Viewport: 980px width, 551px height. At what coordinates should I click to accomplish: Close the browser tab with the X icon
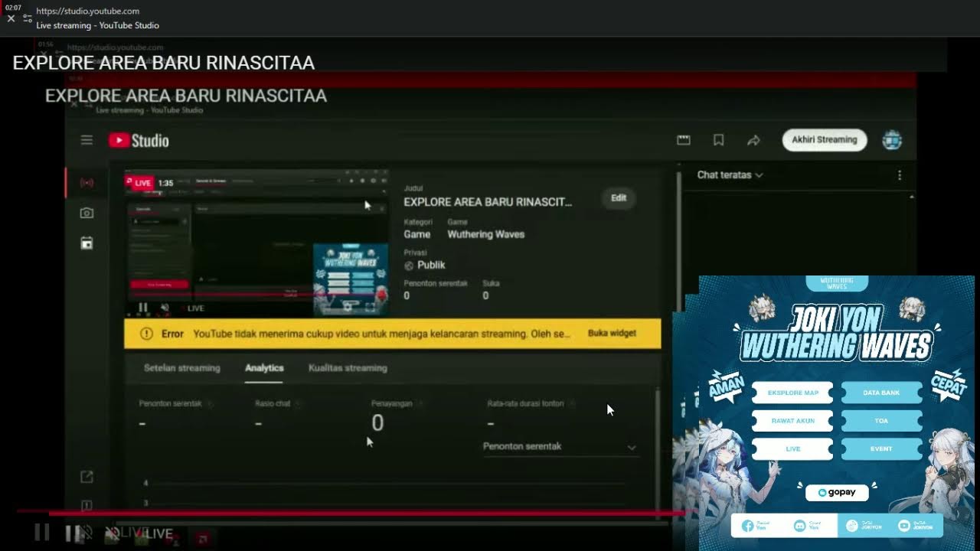11,18
